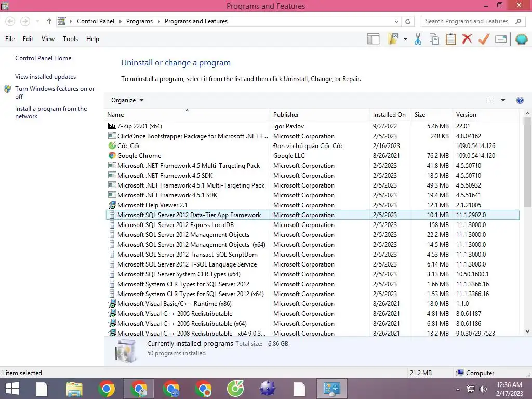
Task: Open the File menu
Action: 10,39
